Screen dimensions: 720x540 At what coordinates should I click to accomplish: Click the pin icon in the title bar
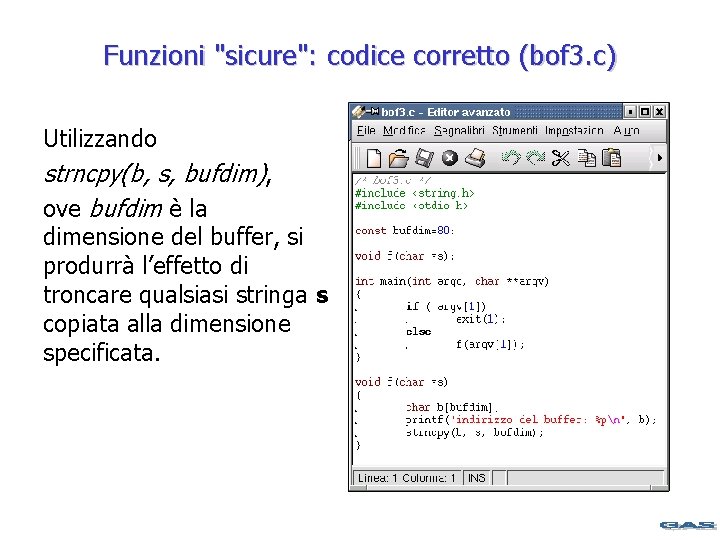point(373,111)
